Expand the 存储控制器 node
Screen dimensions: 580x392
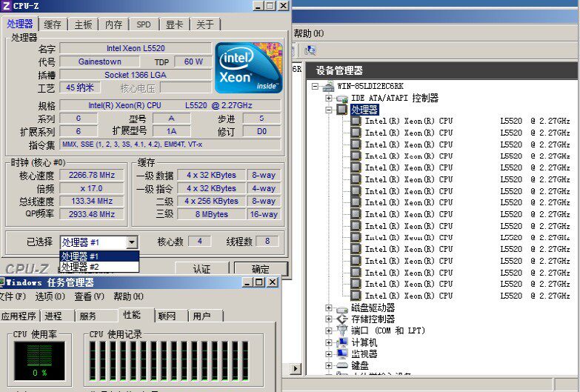pos(328,319)
